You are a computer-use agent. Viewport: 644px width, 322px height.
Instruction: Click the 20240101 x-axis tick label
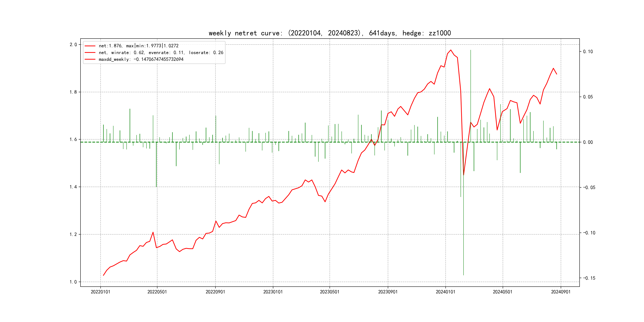pos(445,292)
